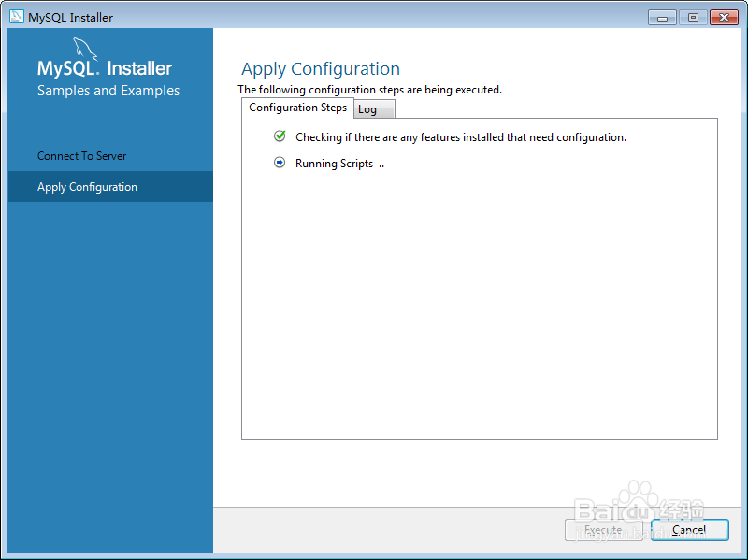Click the blue arrow Running Scripts icon
The image size is (748, 560).
pyautogui.click(x=280, y=163)
